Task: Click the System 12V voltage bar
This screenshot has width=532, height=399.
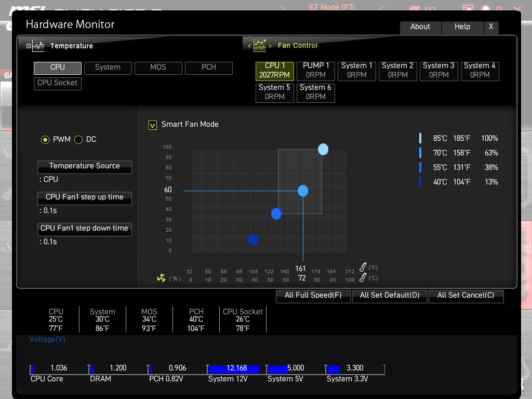Action: 236,369
